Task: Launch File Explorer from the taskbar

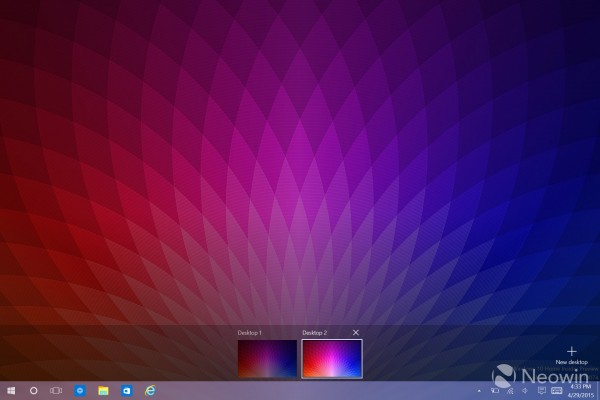Action: click(x=103, y=389)
